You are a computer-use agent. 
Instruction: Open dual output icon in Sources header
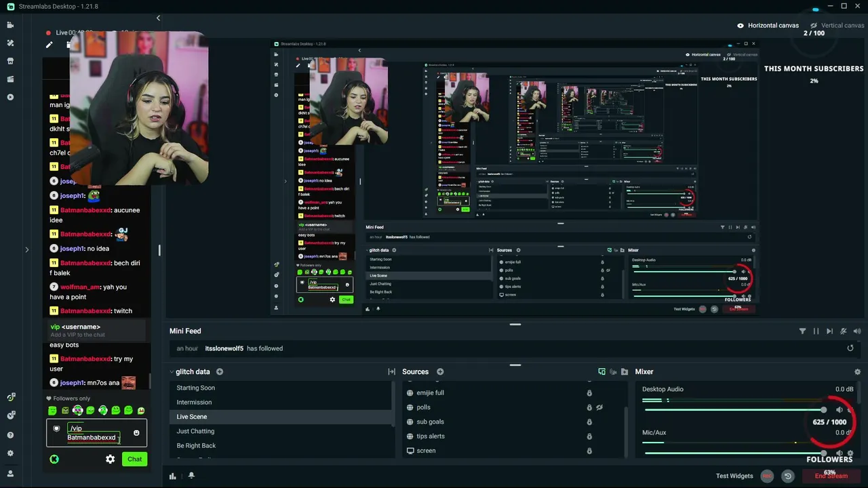point(601,371)
